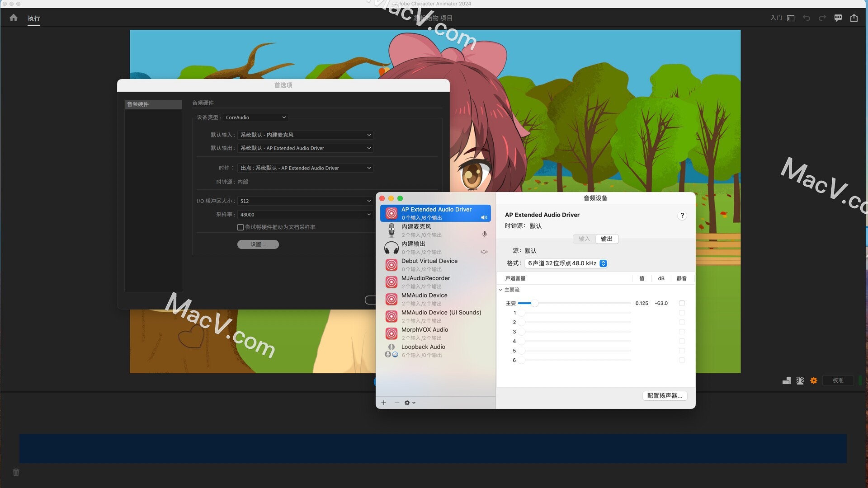Open I/O 缓冲区大小 512 dropdown

click(x=305, y=201)
